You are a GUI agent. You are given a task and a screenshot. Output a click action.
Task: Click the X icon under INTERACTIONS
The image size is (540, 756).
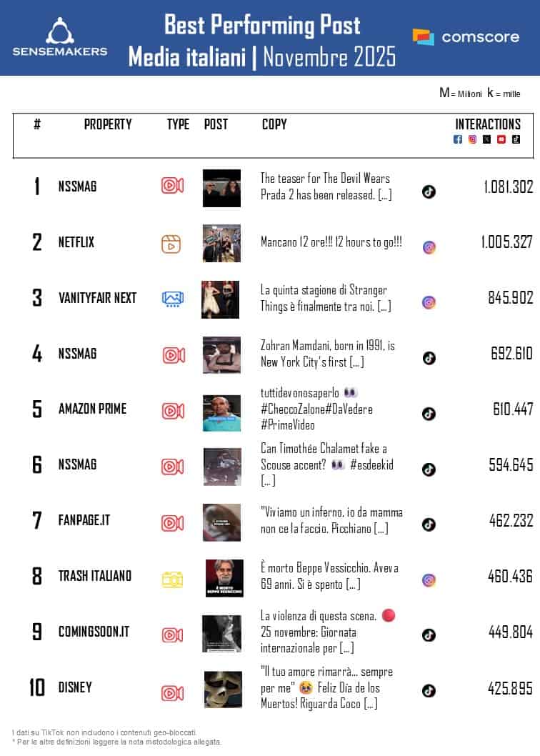[486, 139]
